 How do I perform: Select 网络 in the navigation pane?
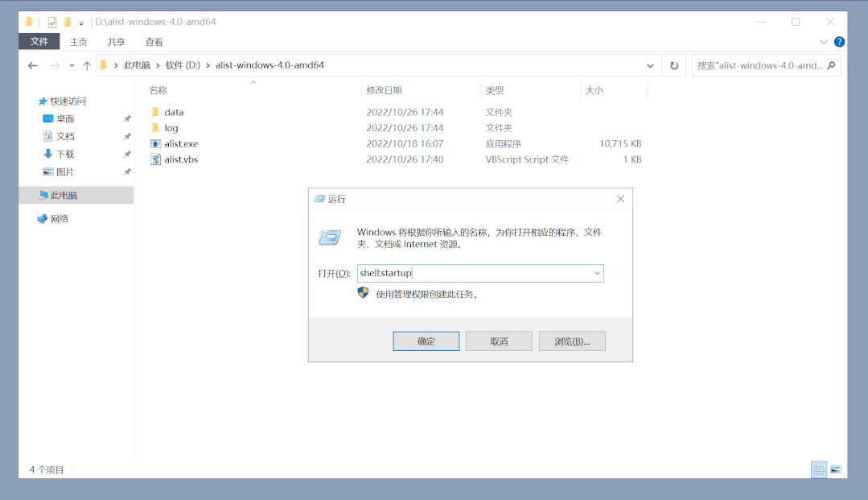click(60, 219)
